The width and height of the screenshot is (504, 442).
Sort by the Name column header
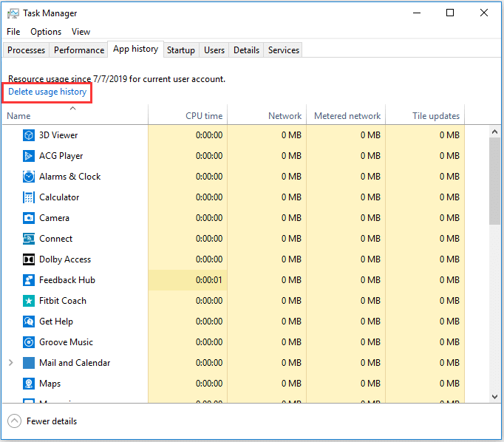pos(75,116)
